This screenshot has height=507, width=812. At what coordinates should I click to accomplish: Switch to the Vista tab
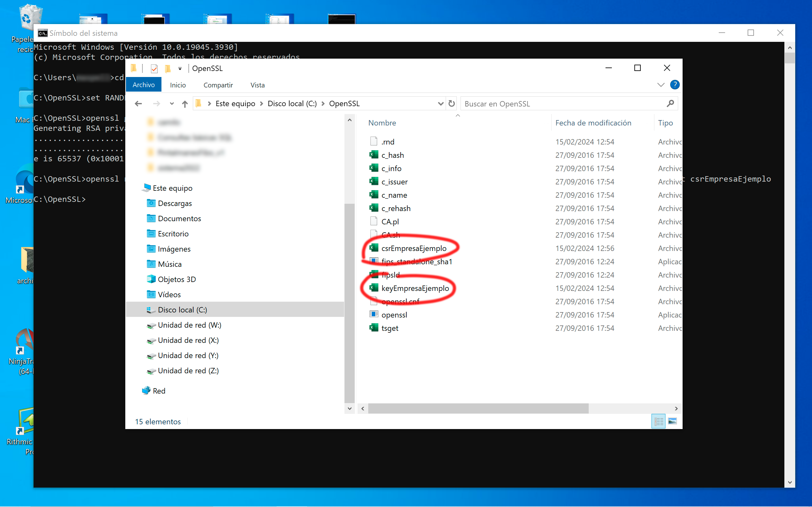pos(257,85)
